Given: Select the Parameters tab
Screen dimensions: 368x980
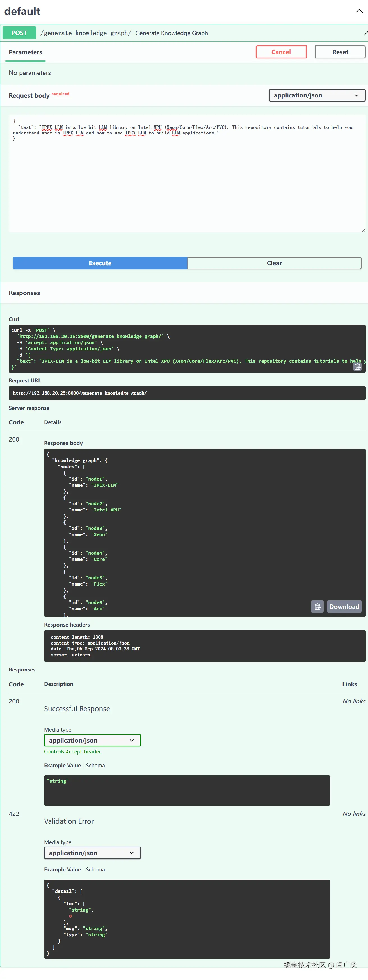Looking at the screenshot, I should pos(26,52).
